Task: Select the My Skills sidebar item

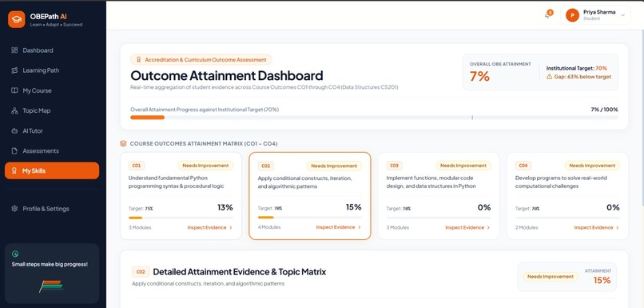Action: (52, 170)
